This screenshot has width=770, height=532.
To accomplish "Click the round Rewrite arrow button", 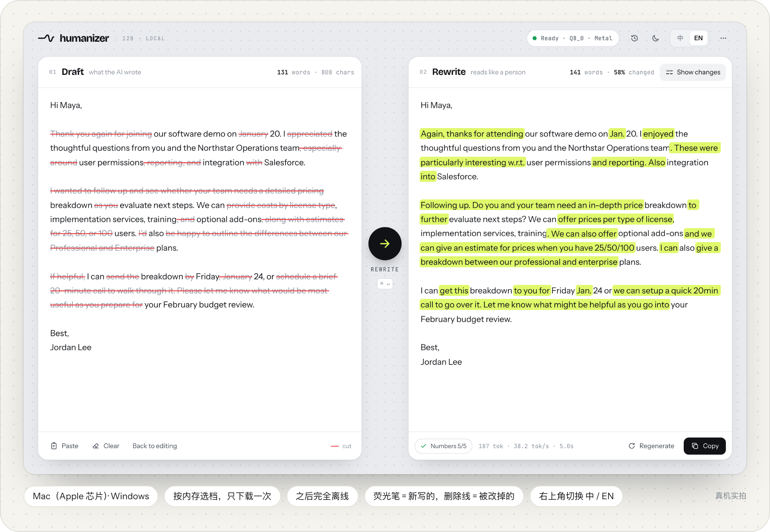I will [x=385, y=244].
